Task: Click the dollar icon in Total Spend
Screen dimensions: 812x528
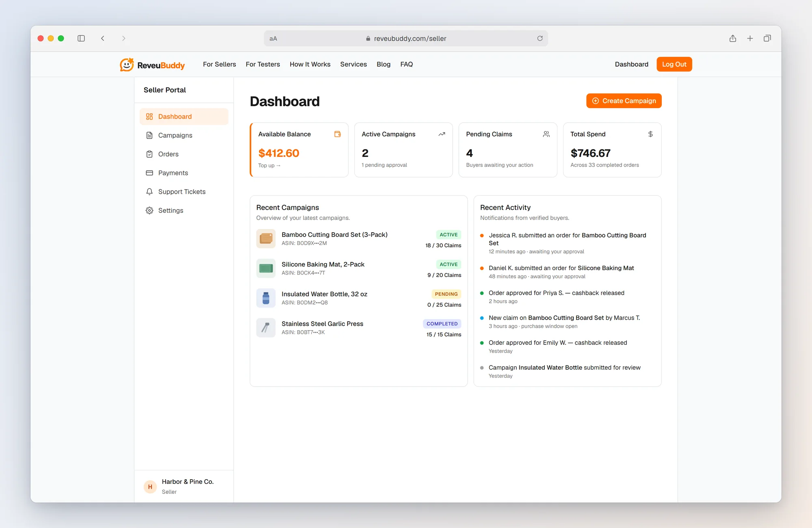Action: [650, 134]
